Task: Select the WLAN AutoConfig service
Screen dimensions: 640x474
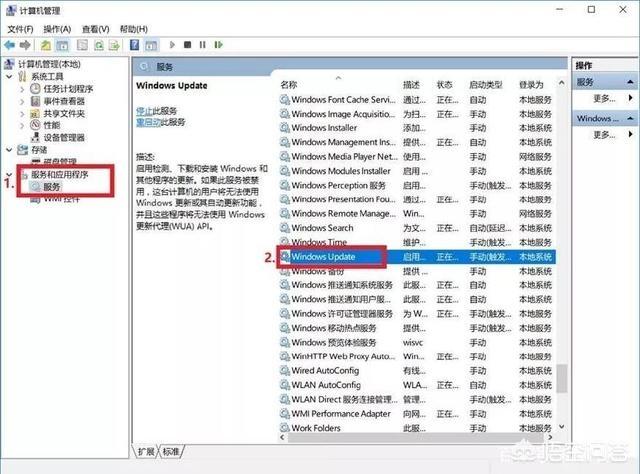Action: pos(416,385)
